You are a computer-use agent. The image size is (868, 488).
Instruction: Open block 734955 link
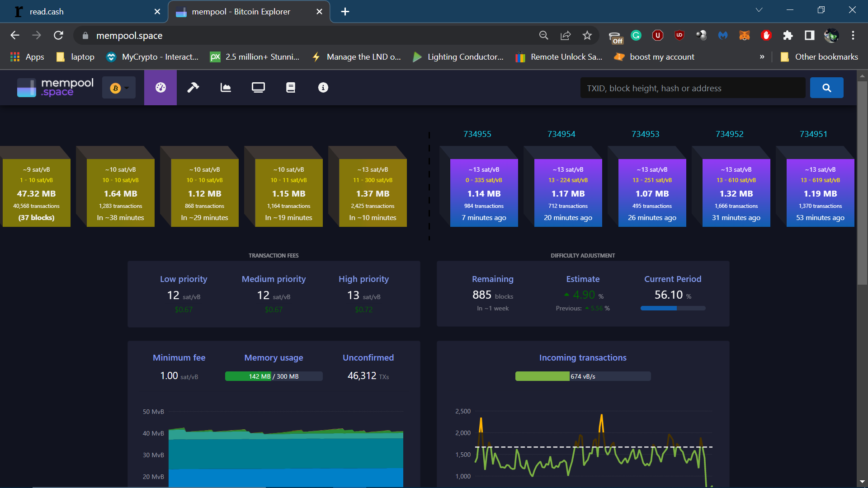tap(477, 134)
